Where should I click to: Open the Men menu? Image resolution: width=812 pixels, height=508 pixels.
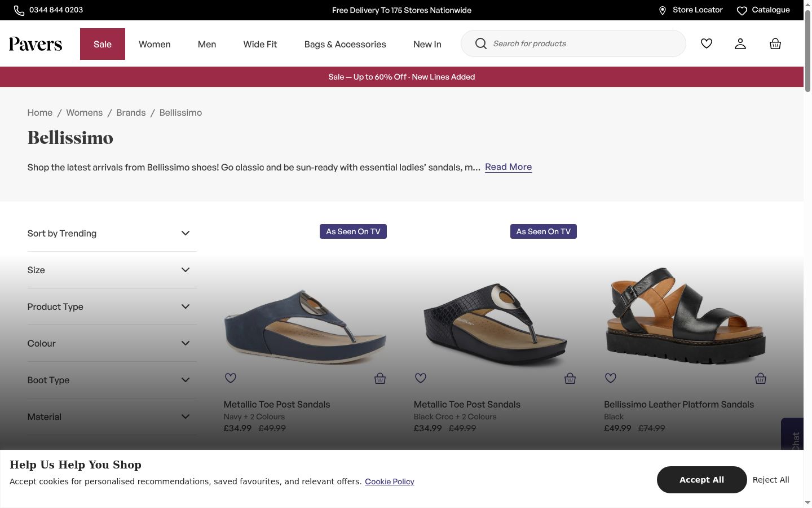pyautogui.click(x=207, y=44)
